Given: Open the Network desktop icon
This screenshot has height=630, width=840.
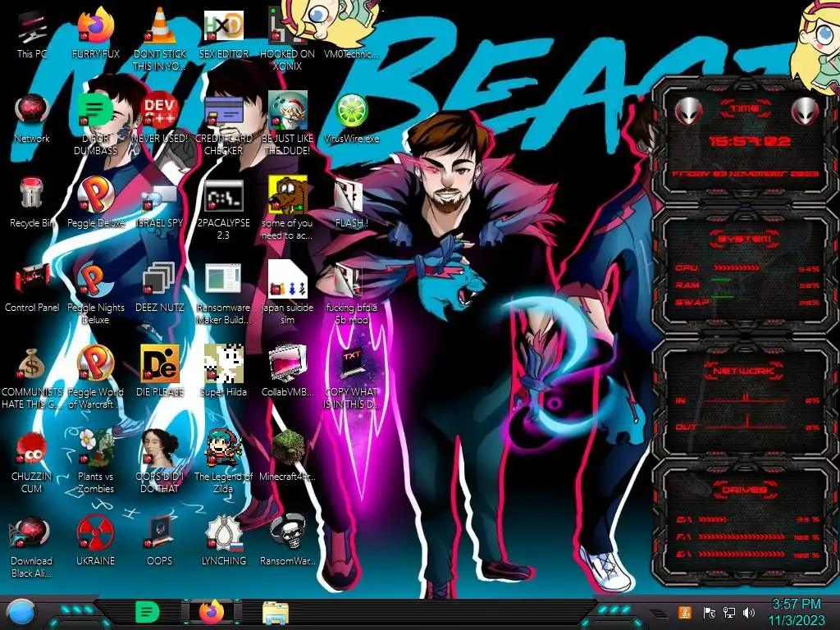Looking at the screenshot, I should pyautogui.click(x=32, y=119).
